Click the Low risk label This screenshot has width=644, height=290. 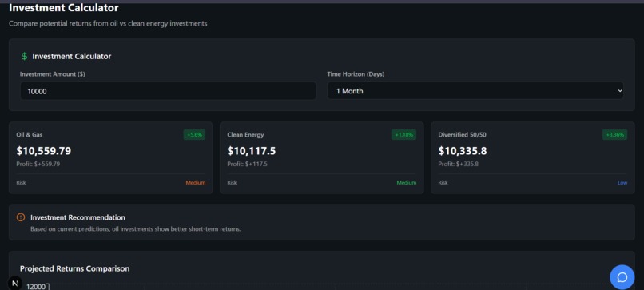622,183
